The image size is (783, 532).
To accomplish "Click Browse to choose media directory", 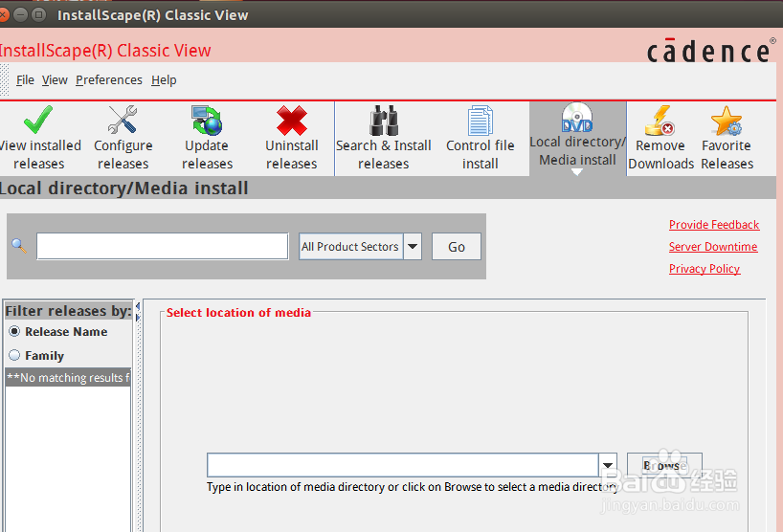I will point(664,465).
